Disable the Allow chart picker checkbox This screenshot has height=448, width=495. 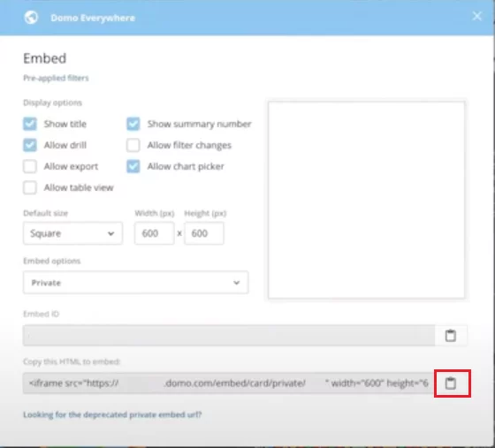pos(133,166)
